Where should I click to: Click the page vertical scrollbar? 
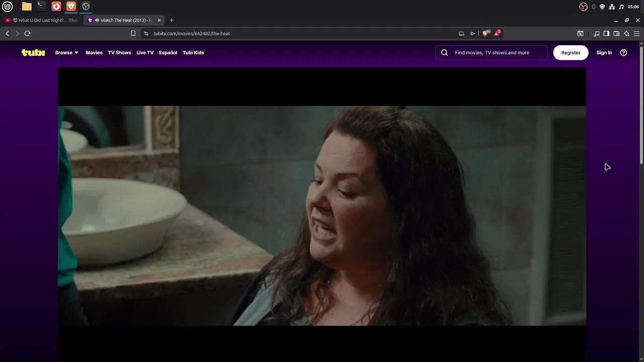[641, 105]
